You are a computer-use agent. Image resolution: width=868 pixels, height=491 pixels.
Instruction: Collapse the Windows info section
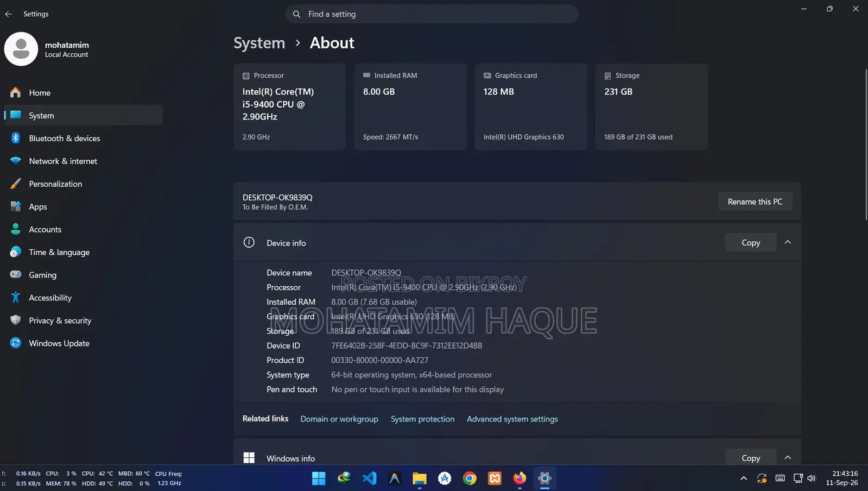(x=788, y=458)
